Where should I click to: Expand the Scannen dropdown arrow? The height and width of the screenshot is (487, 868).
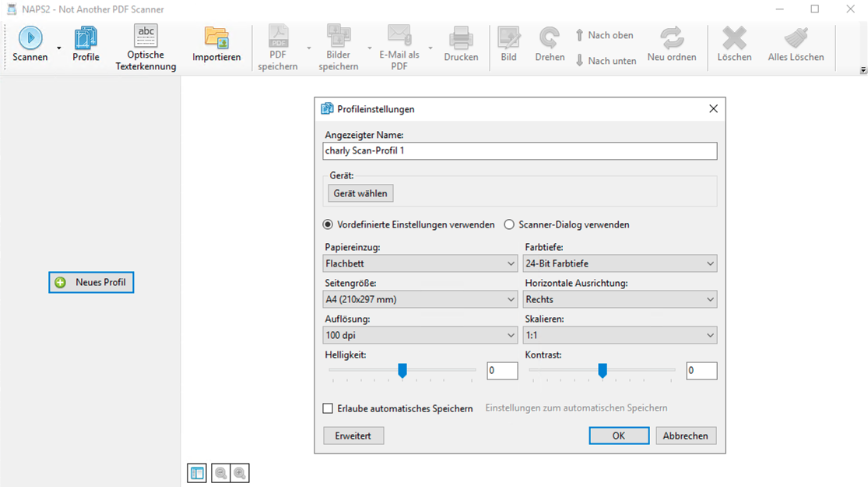[58, 48]
